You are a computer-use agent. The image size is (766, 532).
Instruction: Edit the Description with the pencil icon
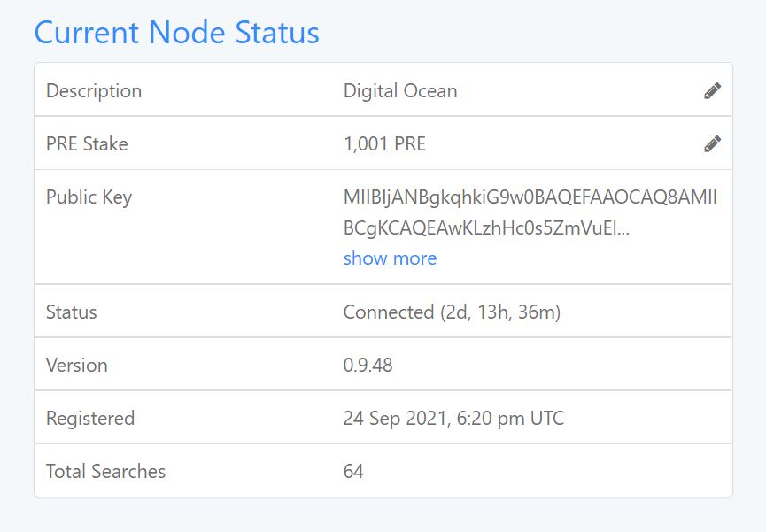[712, 91]
